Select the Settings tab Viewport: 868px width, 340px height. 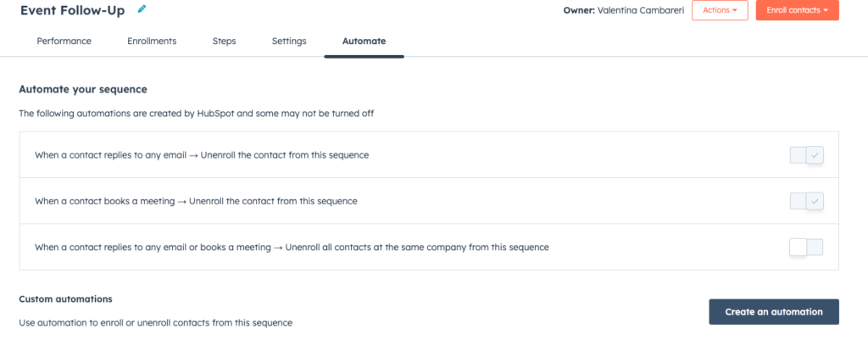289,41
